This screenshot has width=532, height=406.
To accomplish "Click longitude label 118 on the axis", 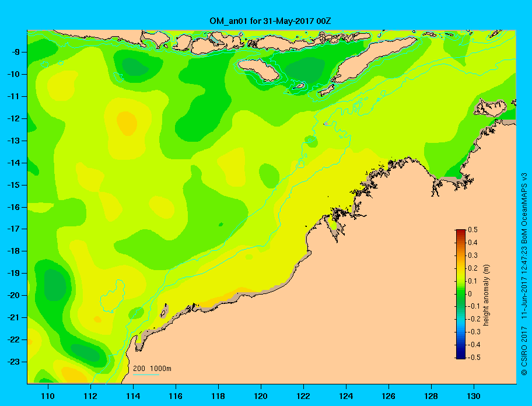I will pos(218,396).
